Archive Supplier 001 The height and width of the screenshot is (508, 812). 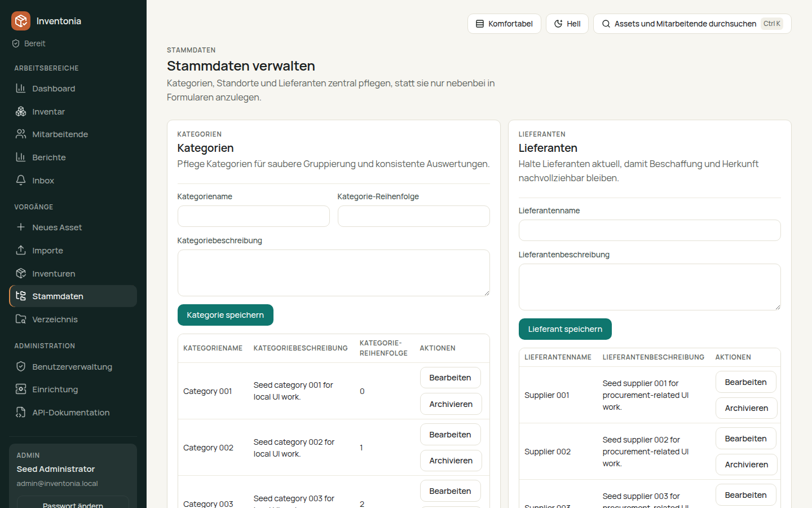coord(747,408)
